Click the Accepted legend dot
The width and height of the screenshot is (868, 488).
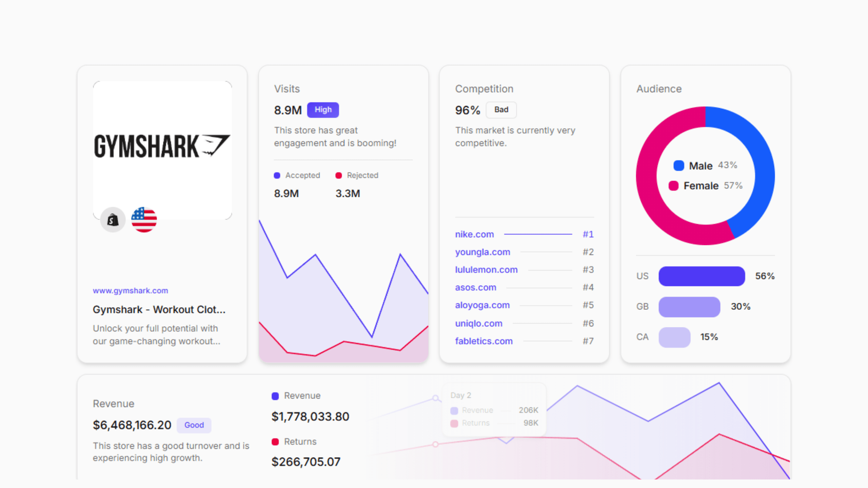click(x=277, y=176)
